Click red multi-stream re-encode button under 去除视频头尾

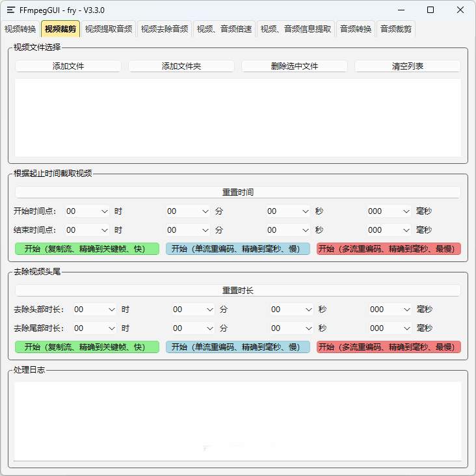389,347
